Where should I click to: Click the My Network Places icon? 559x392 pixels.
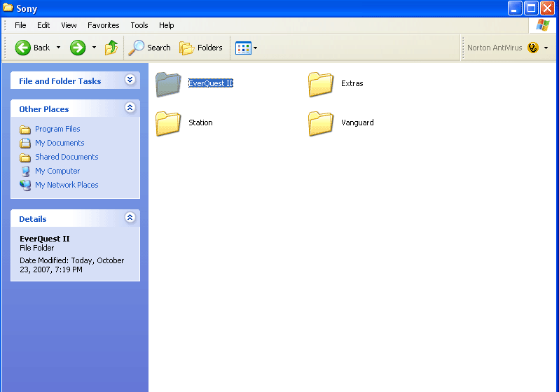point(25,185)
